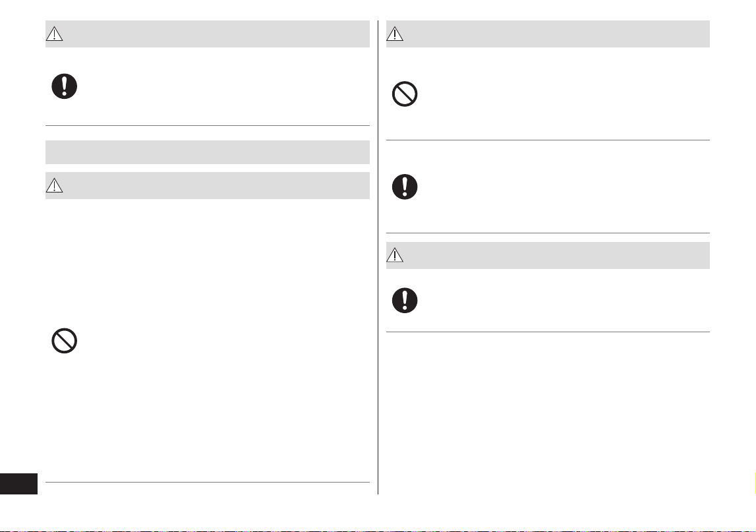
Task: Click the prohibition circle in right column
Action: (405, 94)
